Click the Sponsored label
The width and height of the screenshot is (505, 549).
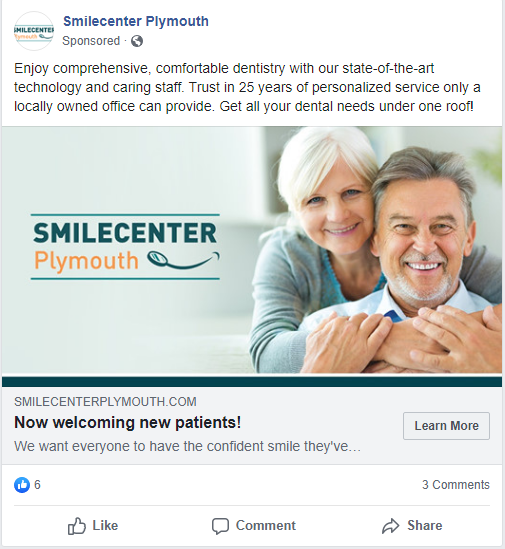tap(91, 41)
